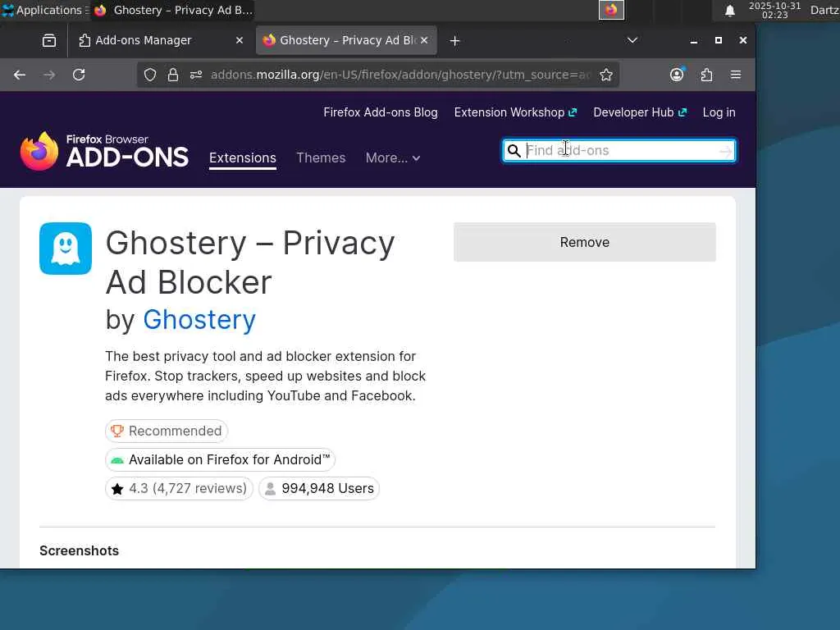Open the Extensions navigation section

point(243,158)
